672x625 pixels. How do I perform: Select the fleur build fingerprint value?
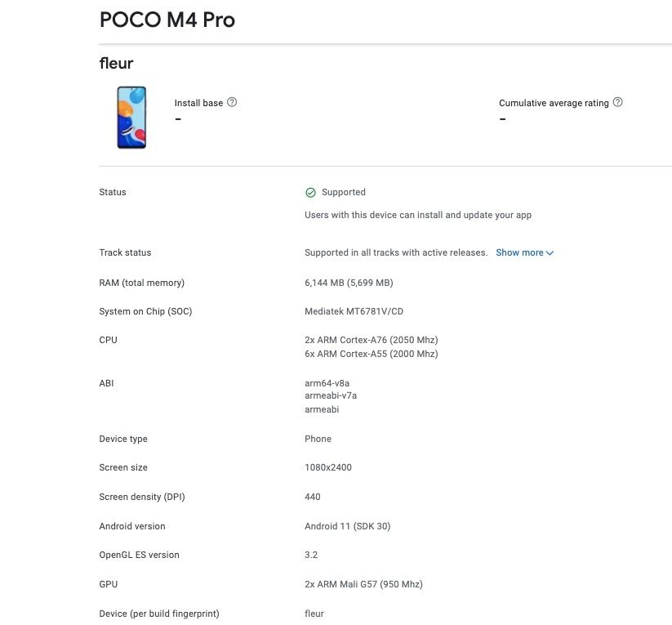click(x=314, y=613)
